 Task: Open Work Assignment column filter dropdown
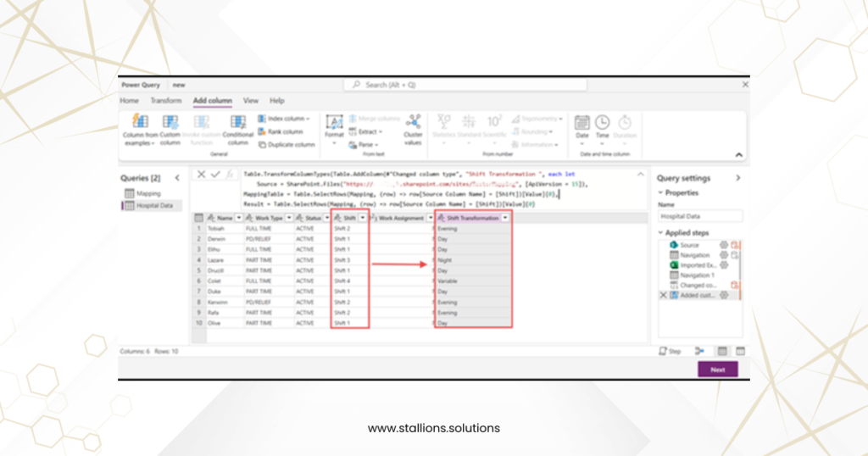click(x=430, y=218)
